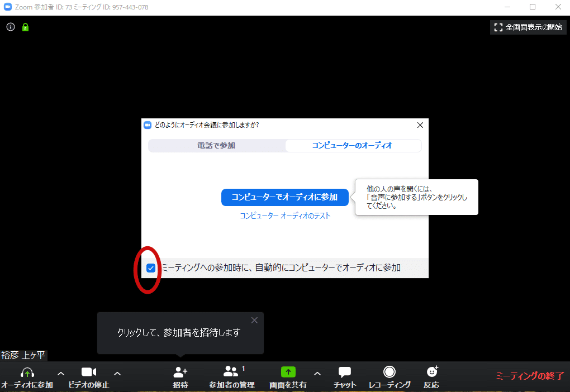
Task: Select コンピューターのオーディオ tab
Action: (x=353, y=145)
